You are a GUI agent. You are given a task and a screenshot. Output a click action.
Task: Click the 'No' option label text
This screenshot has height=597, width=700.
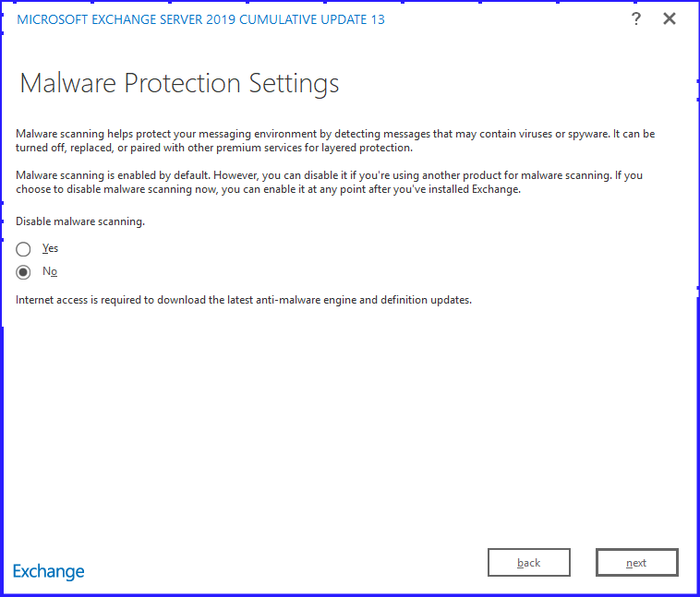[50, 272]
